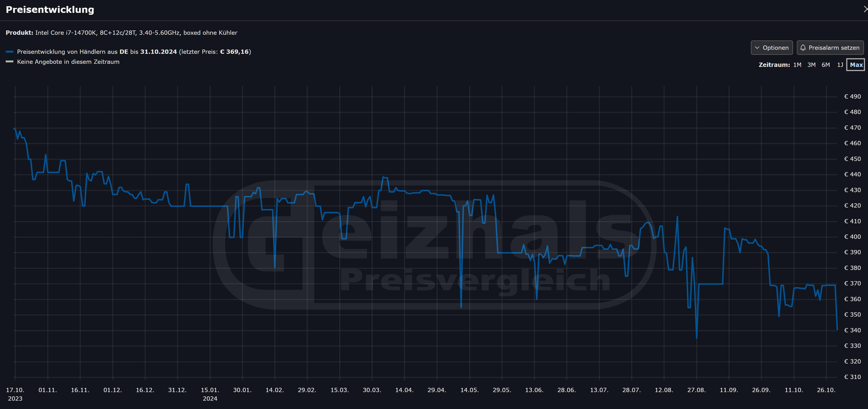This screenshot has width=868, height=409.
Task: Toggle the blue DE price series legend swatch
Action: point(10,52)
